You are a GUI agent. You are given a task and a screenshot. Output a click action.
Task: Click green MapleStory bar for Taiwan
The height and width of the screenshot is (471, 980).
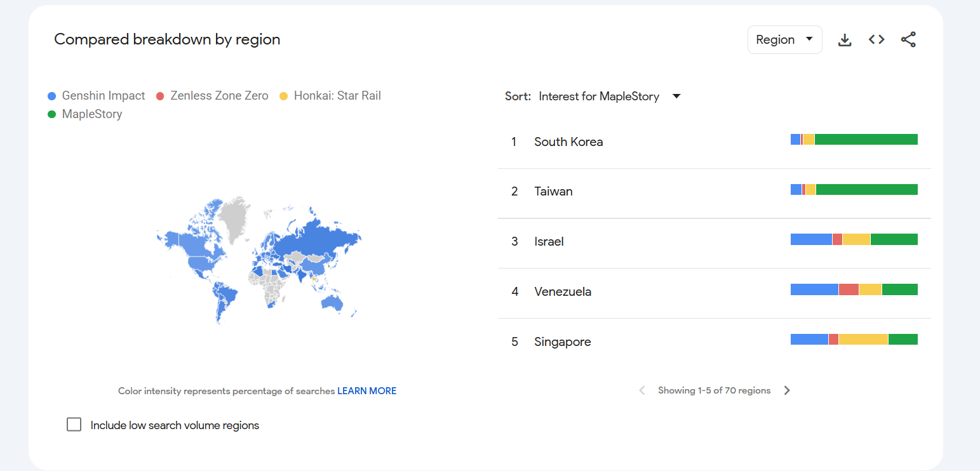867,189
